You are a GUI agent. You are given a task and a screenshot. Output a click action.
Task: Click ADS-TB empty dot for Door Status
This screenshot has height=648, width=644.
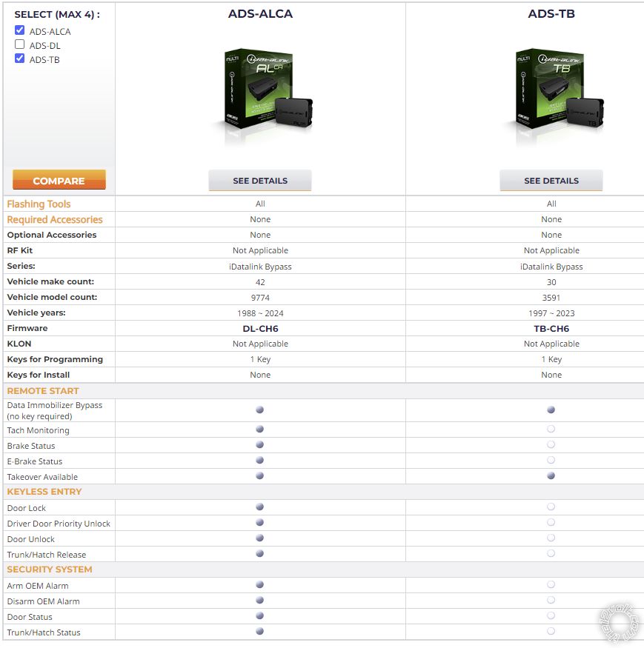551,615
